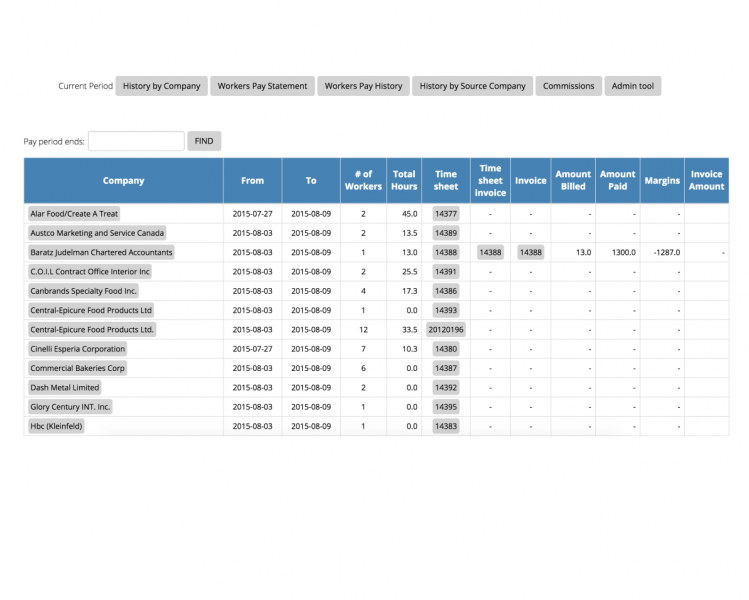Click the Total Hours column header
This screenshot has width=749, height=600.
[x=404, y=181]
